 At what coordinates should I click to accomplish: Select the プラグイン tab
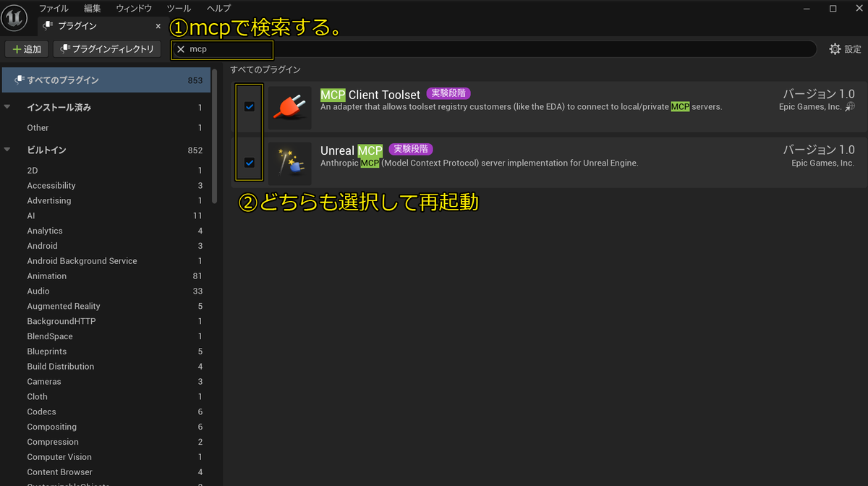(102, 26)
